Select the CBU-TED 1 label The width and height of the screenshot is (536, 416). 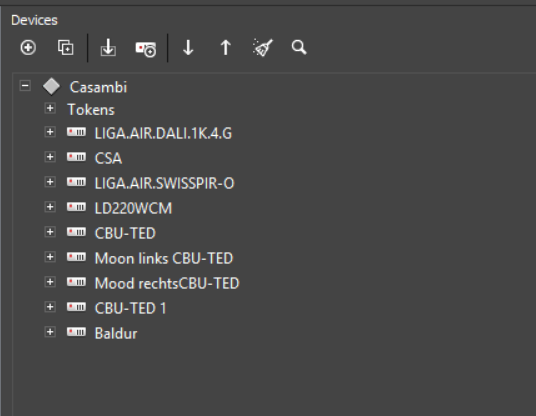pyautogui.click(x=131, y=308)
